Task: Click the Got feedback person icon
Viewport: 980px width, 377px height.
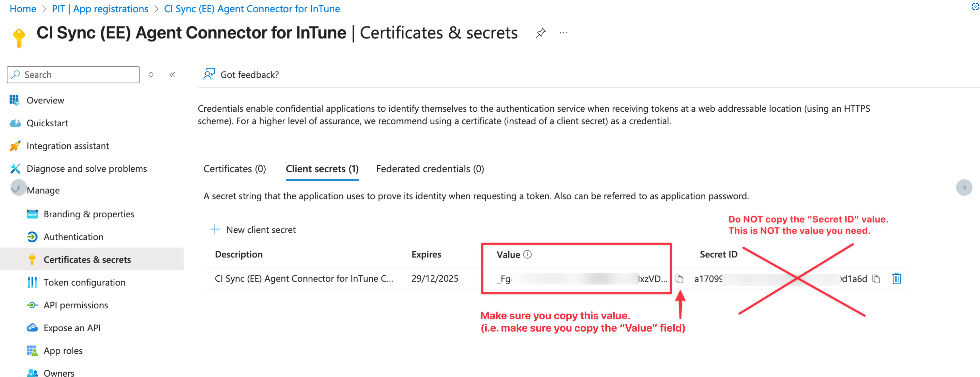Action: [x=209, y=74]
